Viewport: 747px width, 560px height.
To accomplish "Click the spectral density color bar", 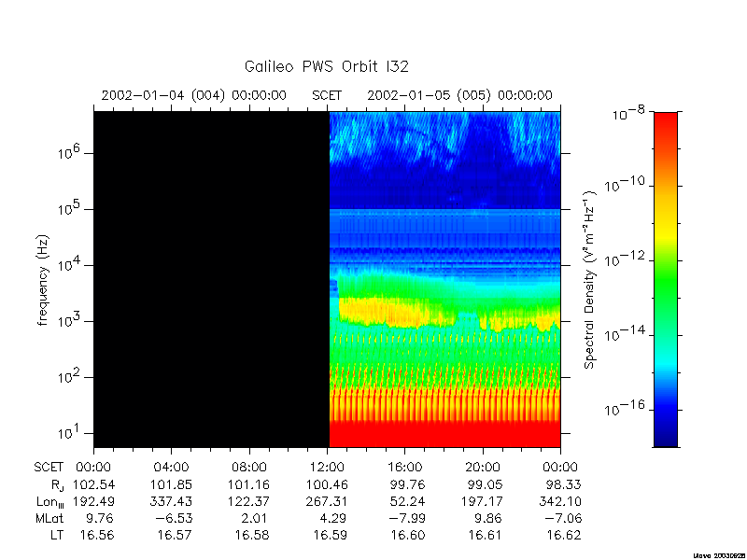I will pyautogui.click(x=666, y=279).
